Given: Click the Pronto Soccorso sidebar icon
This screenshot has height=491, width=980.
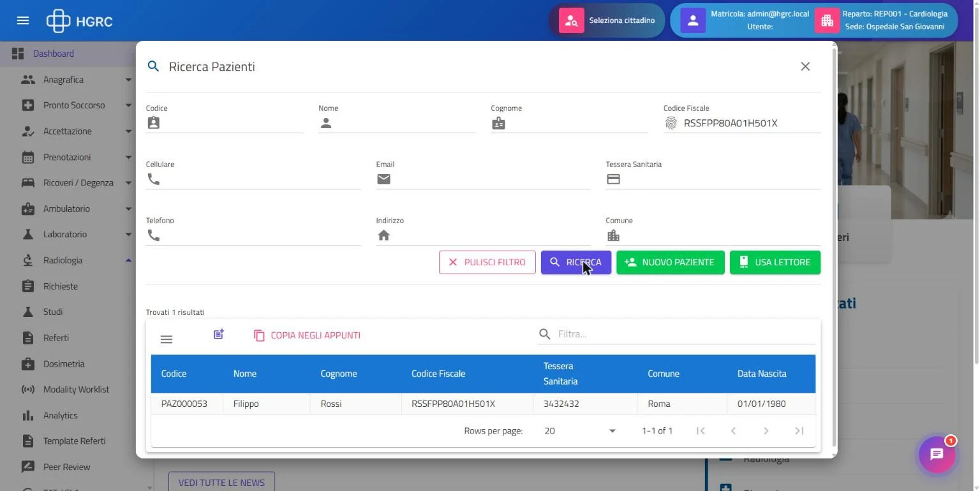Looking at the screenshot, I should [27, 105].
